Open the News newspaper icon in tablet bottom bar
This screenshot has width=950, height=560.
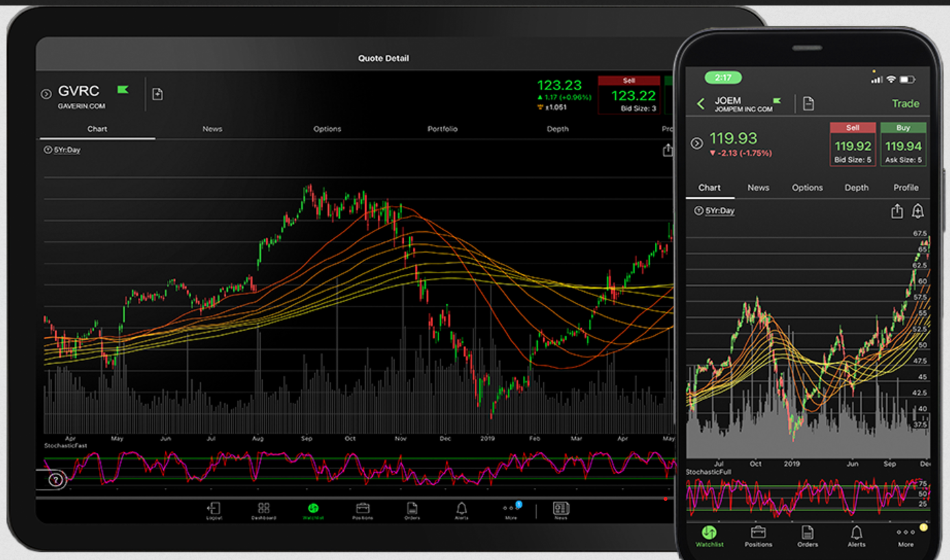click(561, 509)
